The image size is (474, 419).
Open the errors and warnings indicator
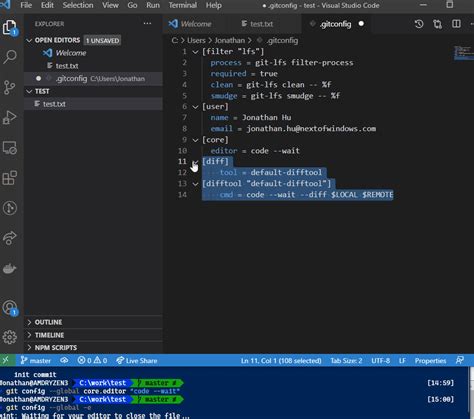(92, 360)
